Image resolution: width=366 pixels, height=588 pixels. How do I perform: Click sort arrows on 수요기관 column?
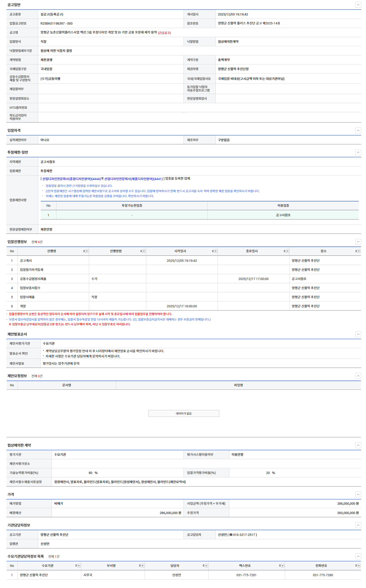coord(76,566)
